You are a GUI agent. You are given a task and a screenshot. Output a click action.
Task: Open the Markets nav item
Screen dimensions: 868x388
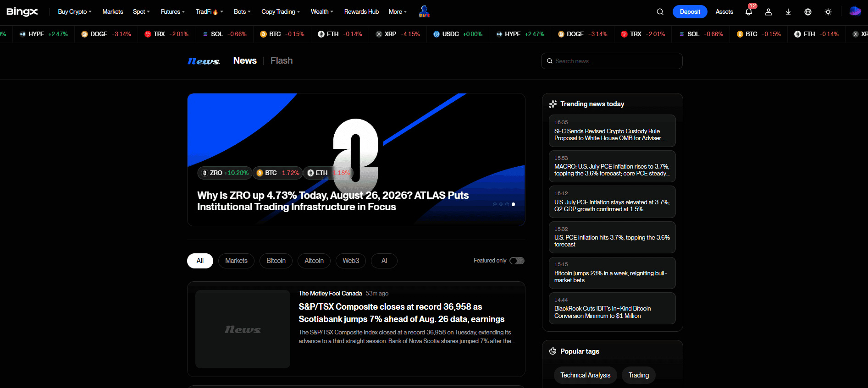(112, 12)
